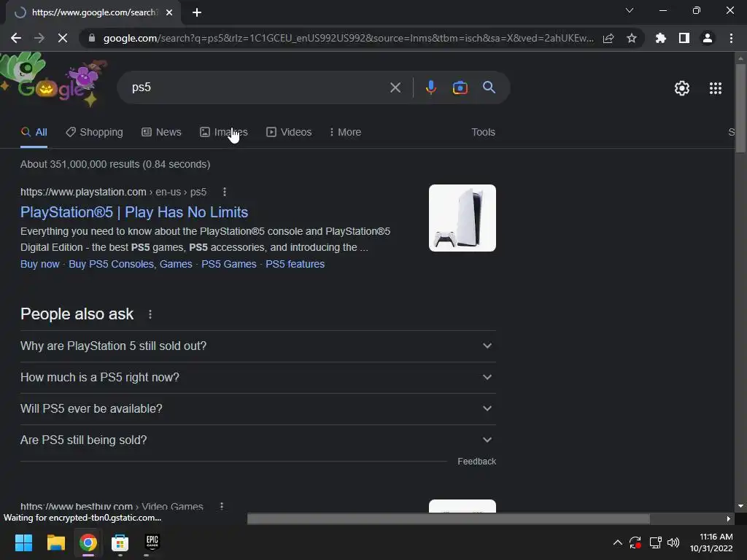747x560 pixels.
Task: Open the More search categories menu
Action: click(345, 132)
